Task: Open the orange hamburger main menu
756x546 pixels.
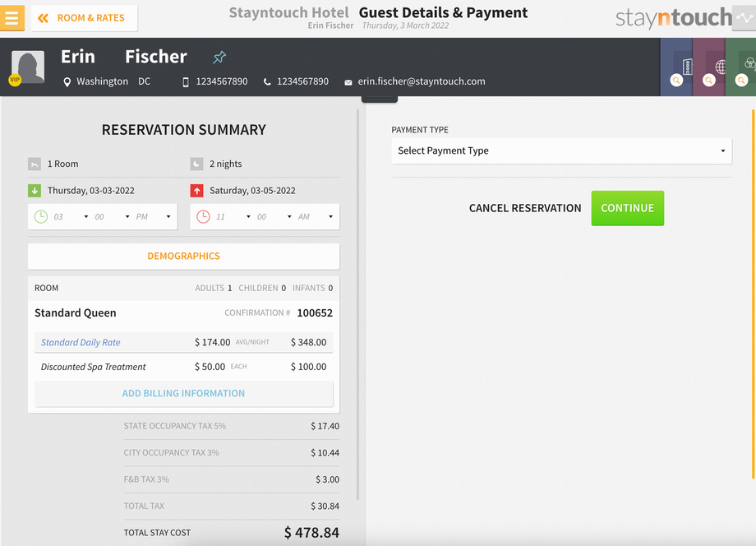Action: click(12, 18)
